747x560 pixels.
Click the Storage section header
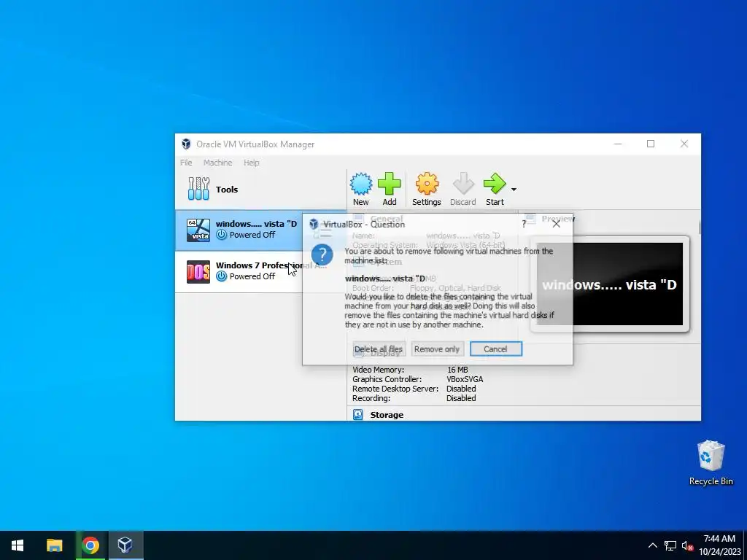click(x=387, y=415)
